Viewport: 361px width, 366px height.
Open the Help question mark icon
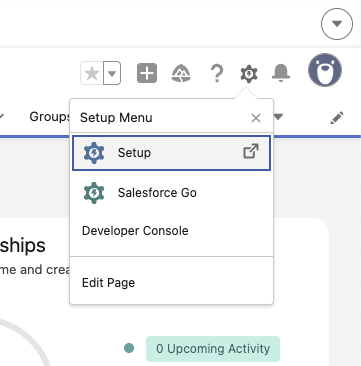[x=217, y=73]
